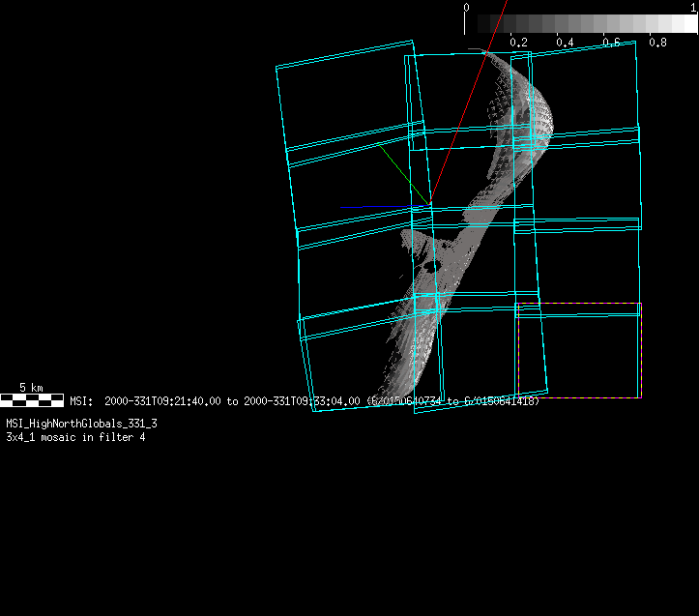Select the short blue axis line
The width and height of the screenshot is (699, 616).
click(x=351, y=207)
